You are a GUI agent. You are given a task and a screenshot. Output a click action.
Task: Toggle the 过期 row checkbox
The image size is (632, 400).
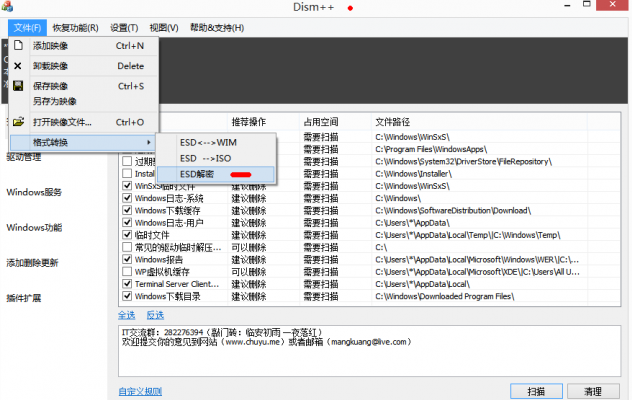(x=127, y=161)
